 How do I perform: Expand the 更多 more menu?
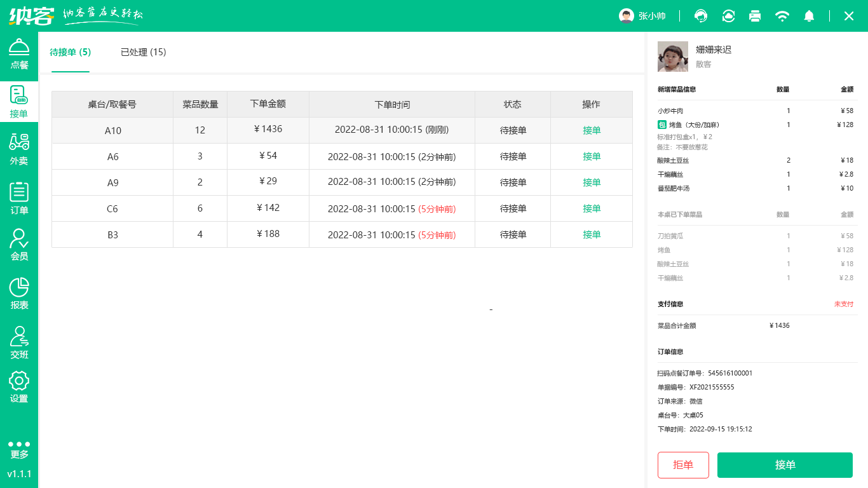pos(19,449)
